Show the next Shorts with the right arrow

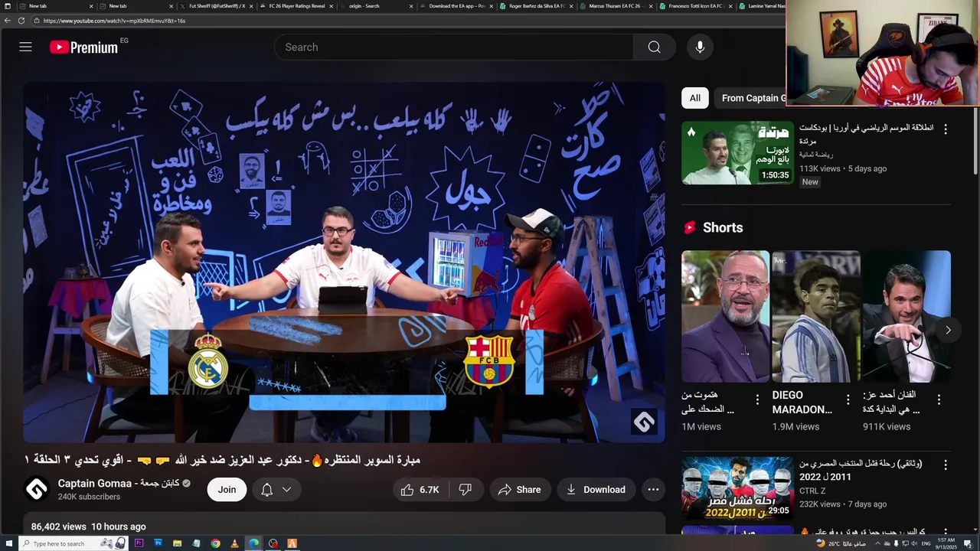pos(948,330)
